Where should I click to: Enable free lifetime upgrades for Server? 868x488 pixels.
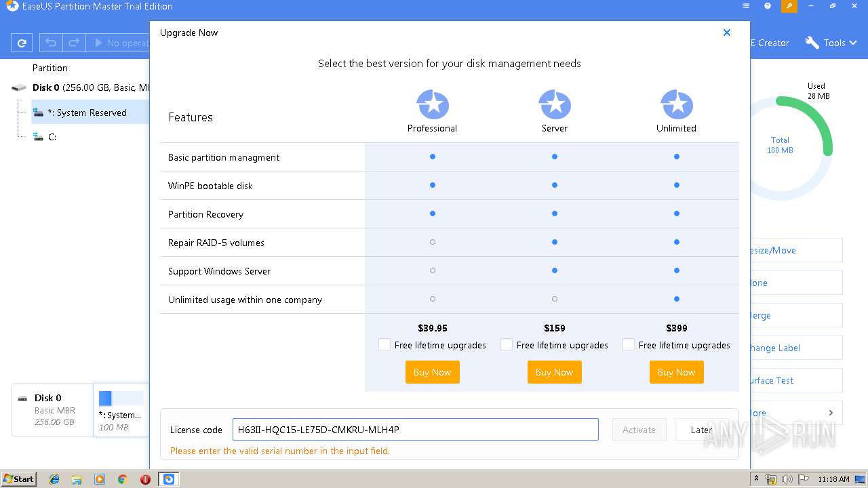(507, 345)
